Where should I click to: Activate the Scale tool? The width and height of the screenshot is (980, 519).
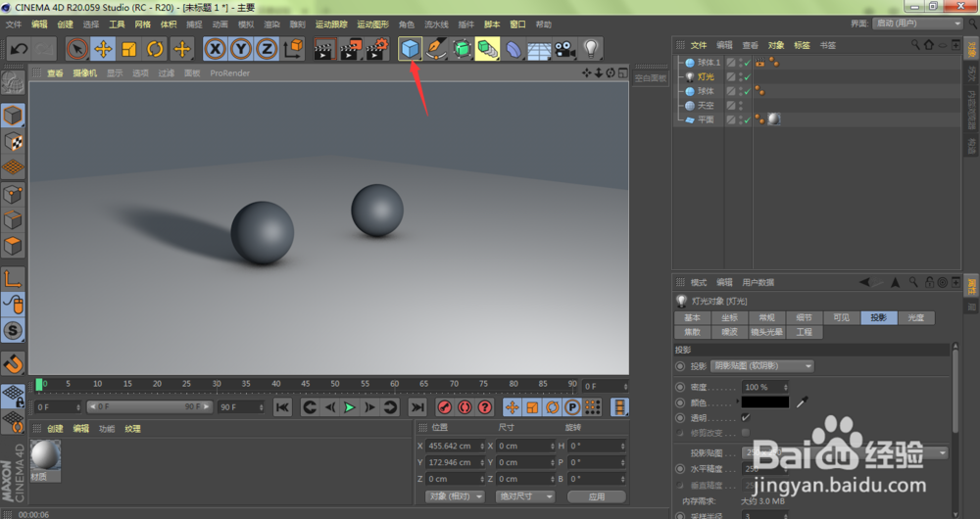pyautogui.click(x=129, y=49)
